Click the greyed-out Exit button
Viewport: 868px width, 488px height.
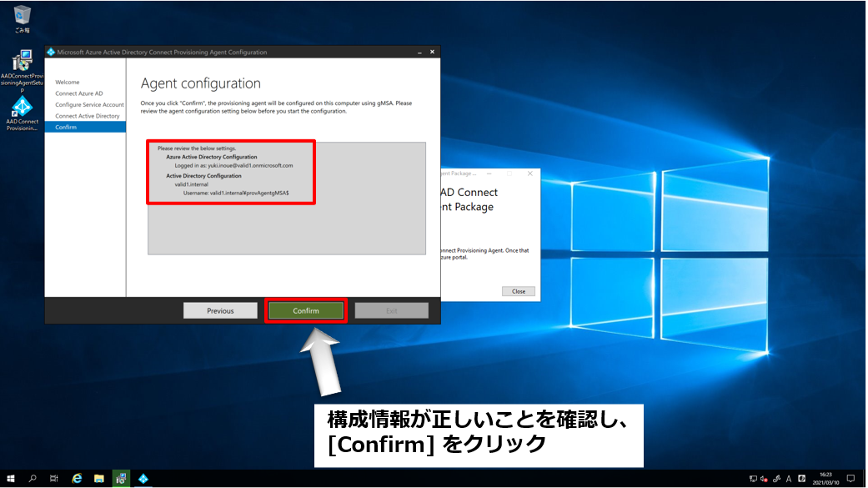pos(391,311)
